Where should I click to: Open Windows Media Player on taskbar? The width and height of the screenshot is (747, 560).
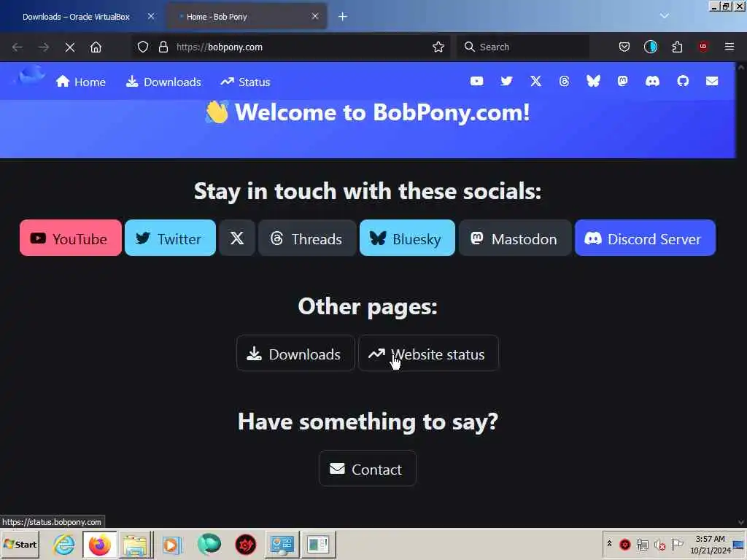pos(171,544)
